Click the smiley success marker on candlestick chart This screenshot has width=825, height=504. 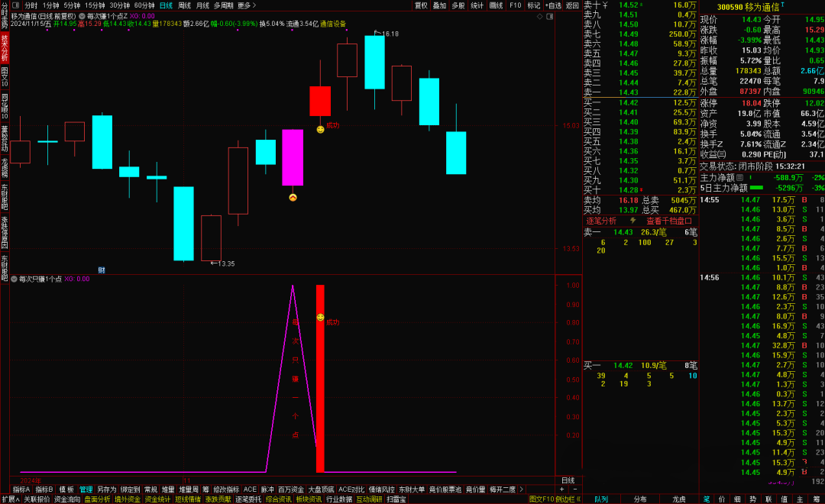coord(320,130)
